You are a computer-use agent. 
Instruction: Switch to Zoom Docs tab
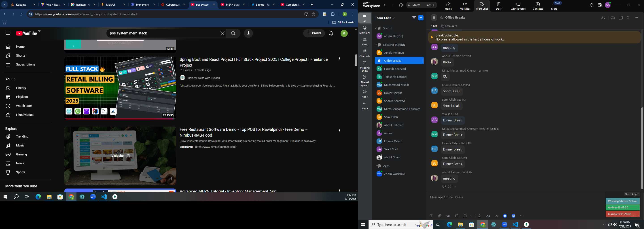pos(499,6)
